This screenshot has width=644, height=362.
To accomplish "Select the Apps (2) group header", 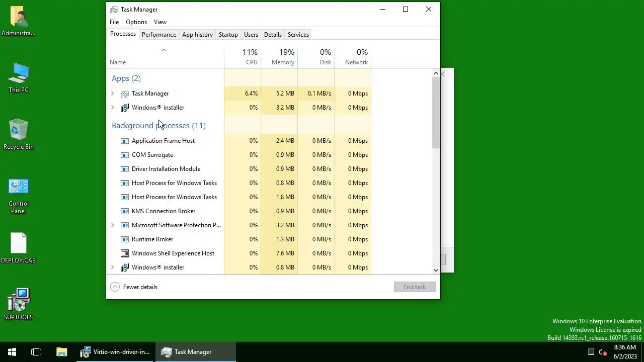I will (126, 78).
